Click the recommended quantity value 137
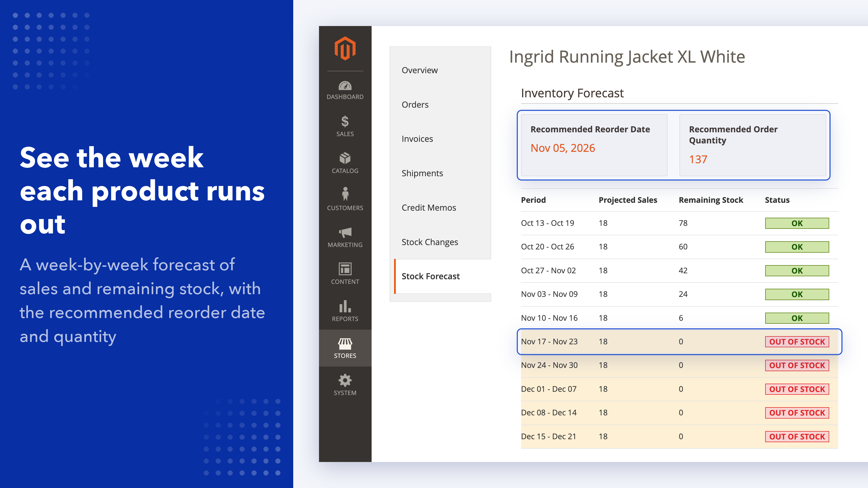Screen dimensions: 868x488 [x=698, y=159]
